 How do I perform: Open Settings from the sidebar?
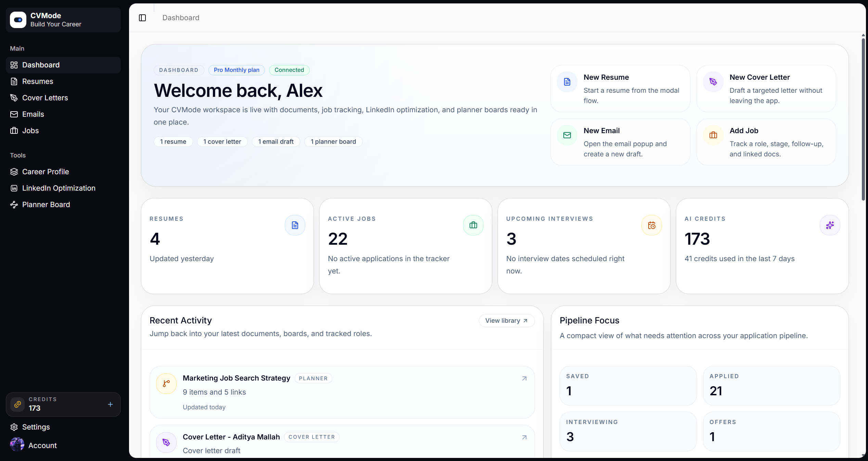[x=36, y=427]
